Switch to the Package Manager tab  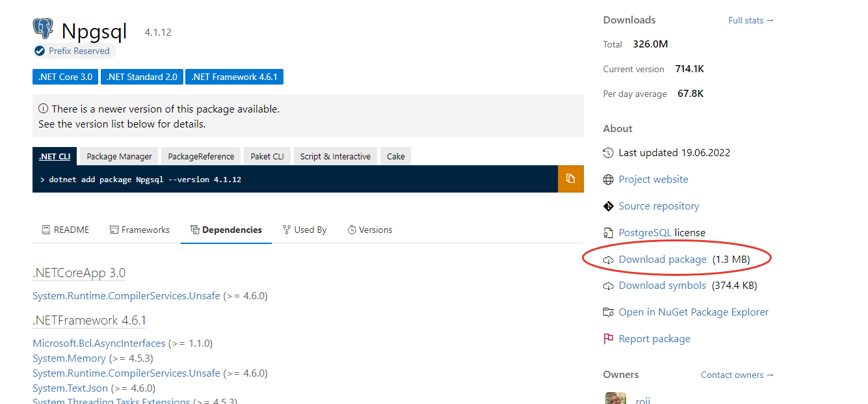pos(119,156)
